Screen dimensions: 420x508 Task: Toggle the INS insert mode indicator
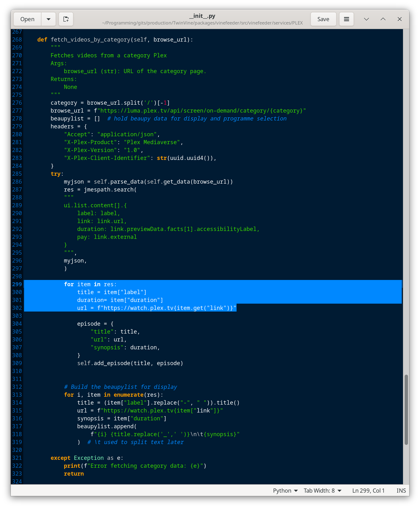coord(401,491)
